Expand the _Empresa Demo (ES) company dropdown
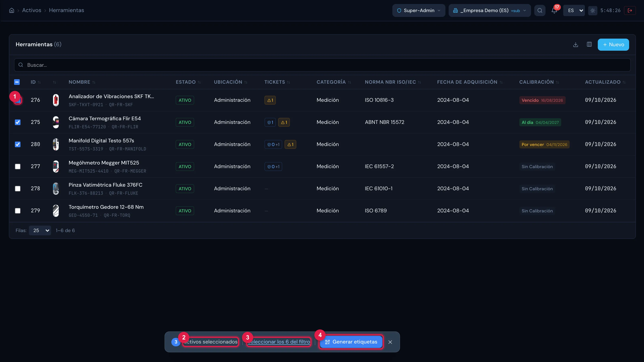The image size is (644, 362). pyautogui.click(x=489, y=10)
